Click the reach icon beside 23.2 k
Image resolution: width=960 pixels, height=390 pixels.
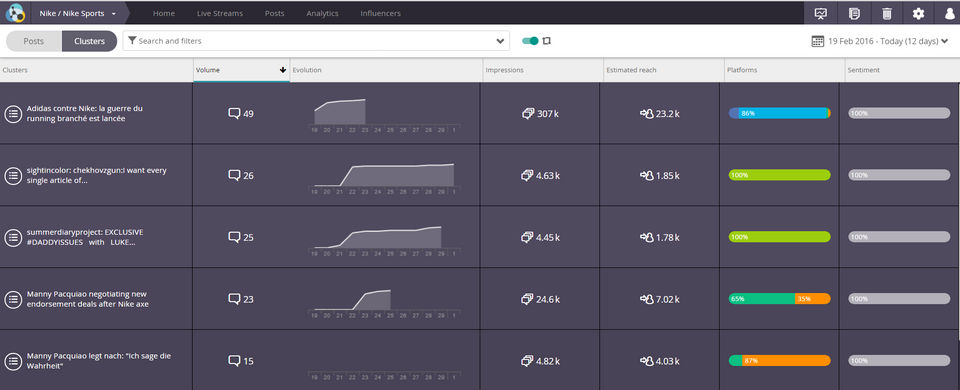(647, 114)
